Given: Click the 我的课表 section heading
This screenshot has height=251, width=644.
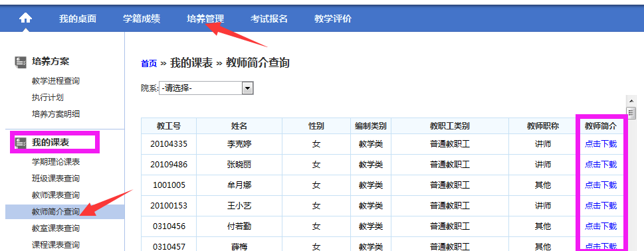Looking at the screenshot, I should (51, 142).
